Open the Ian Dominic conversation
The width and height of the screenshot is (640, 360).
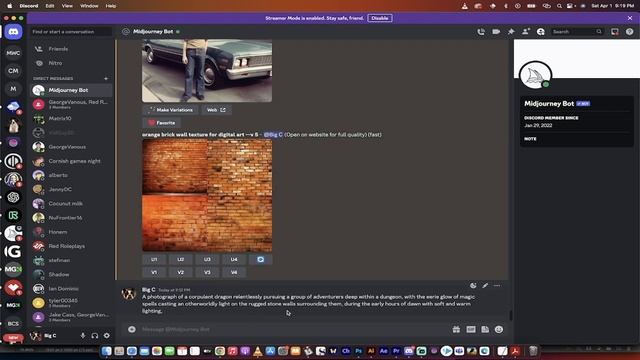click(x=71, y=289)
